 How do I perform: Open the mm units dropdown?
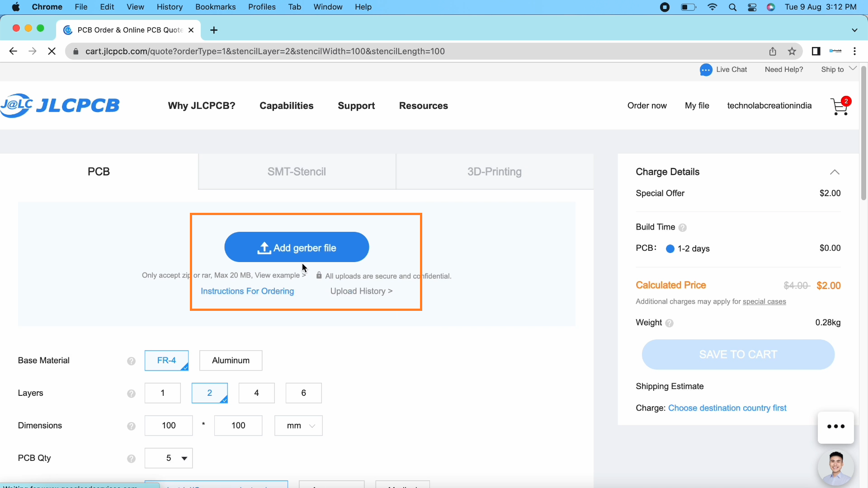click(x=298, y=426)
